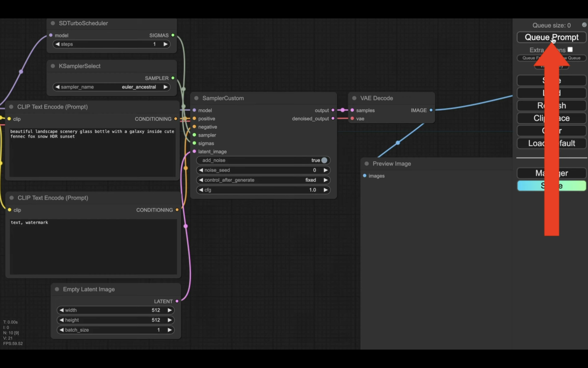
Task: Click the 'T: 0.00s' timing readout
Action: point(10,322)
